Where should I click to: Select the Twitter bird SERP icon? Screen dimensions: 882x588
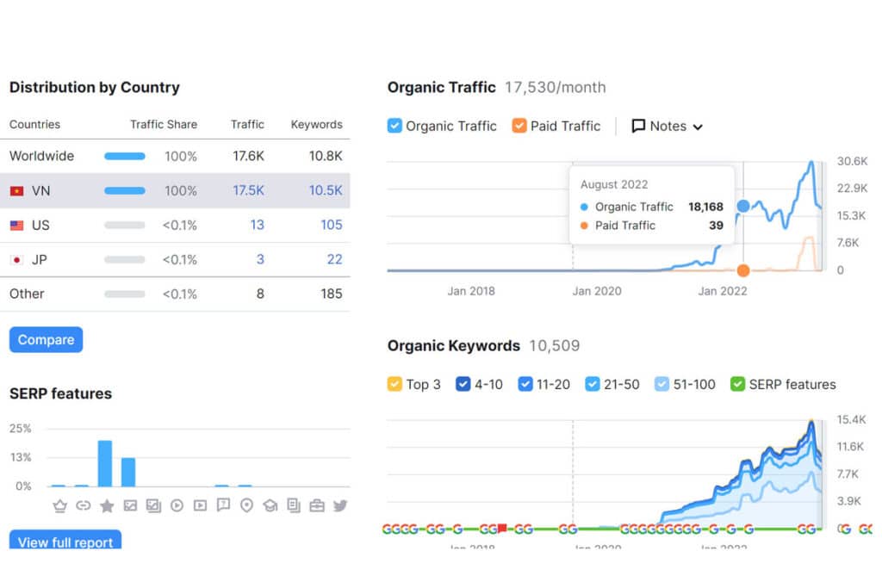339,506
